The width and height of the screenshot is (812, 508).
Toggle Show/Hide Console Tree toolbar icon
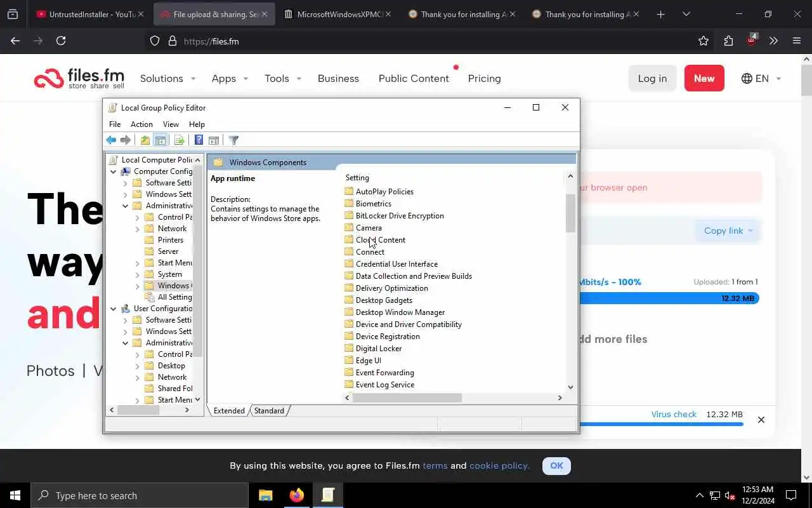point(160,140)
